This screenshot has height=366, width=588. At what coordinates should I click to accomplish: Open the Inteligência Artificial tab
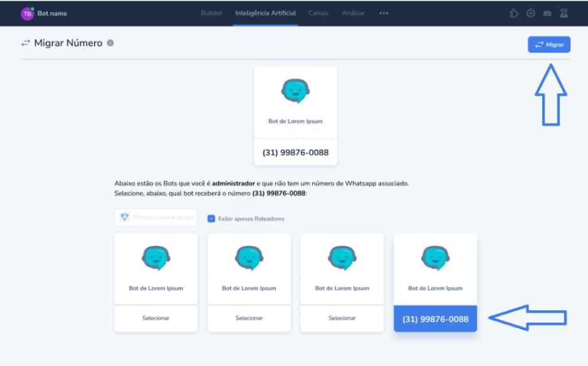pos(265,13)
